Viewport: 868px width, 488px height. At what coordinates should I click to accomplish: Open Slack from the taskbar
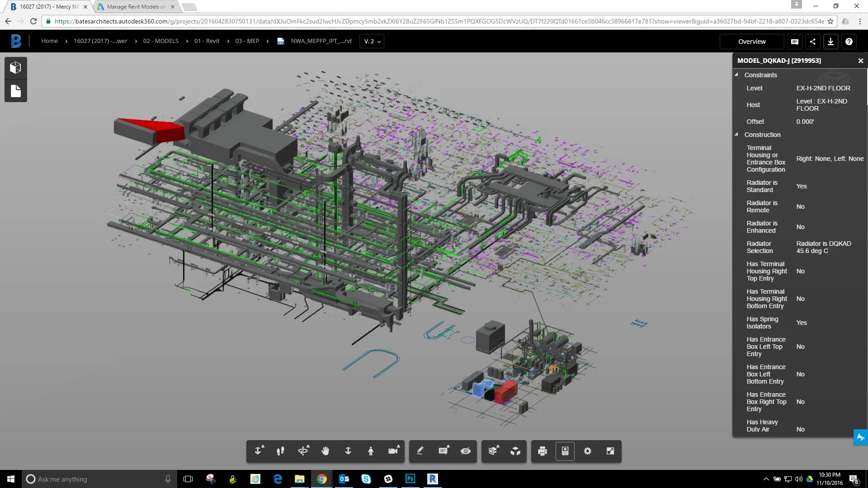tap(388, 479)
